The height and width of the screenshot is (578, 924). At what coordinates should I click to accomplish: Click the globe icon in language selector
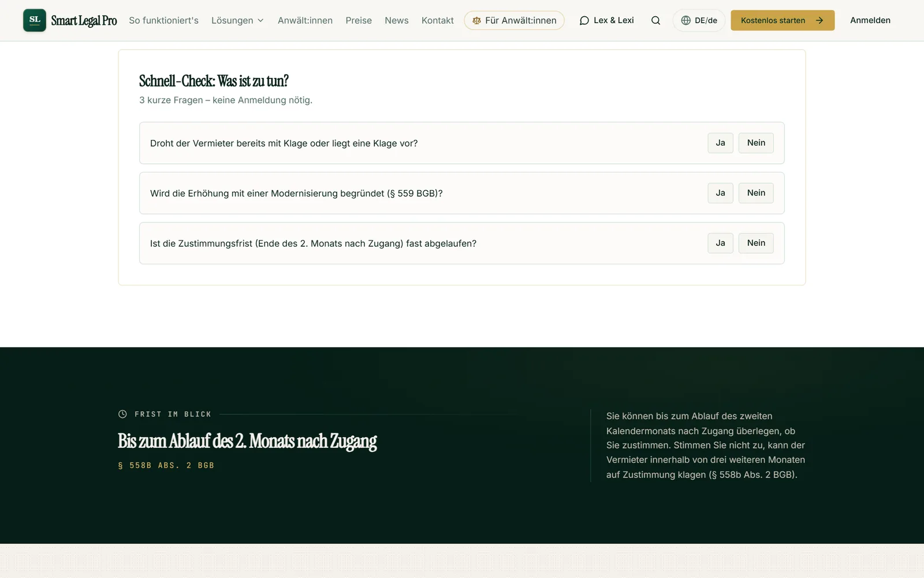pyautogui.click(x=685, y=20)
